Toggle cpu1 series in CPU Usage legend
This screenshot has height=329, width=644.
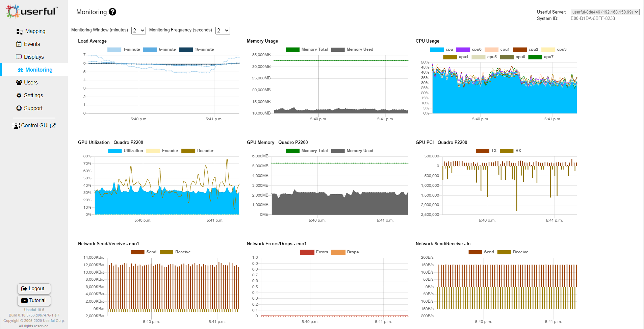pyautogui.click(x=497, y=49)
